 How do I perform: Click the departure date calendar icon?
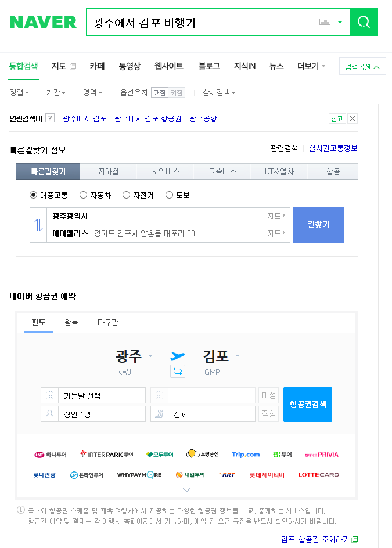tap(50, 396)
